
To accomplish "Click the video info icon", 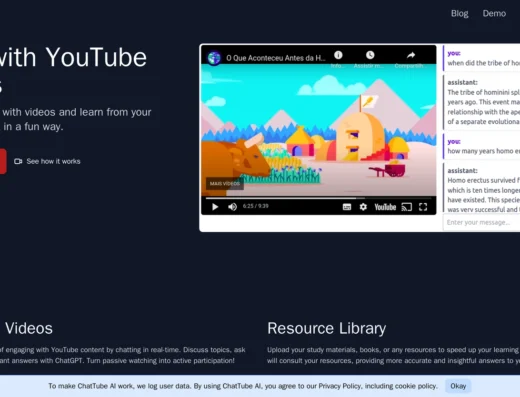I will 338,55.
